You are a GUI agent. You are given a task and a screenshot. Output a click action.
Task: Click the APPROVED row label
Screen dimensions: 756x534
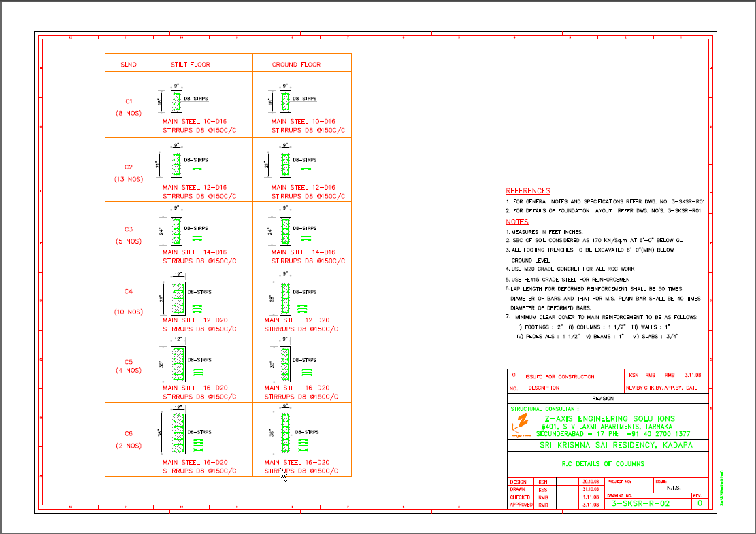click(x=521, y=505)
